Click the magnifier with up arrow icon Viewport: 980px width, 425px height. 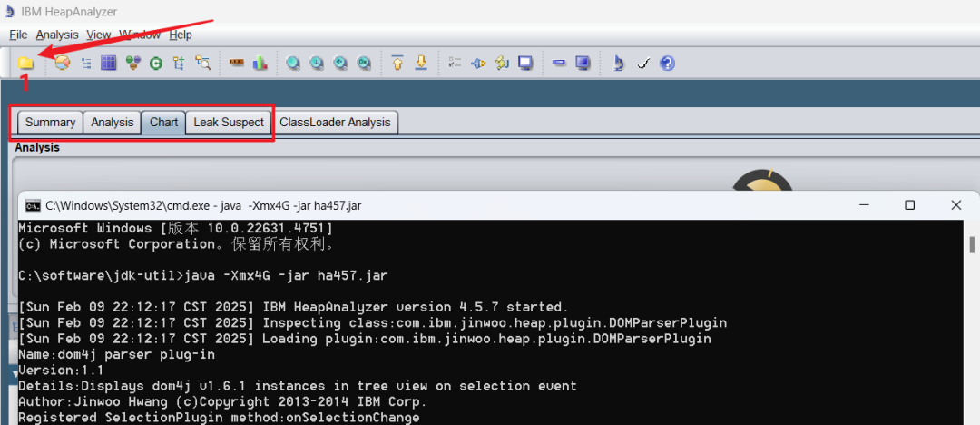click(x=340, y=63)
